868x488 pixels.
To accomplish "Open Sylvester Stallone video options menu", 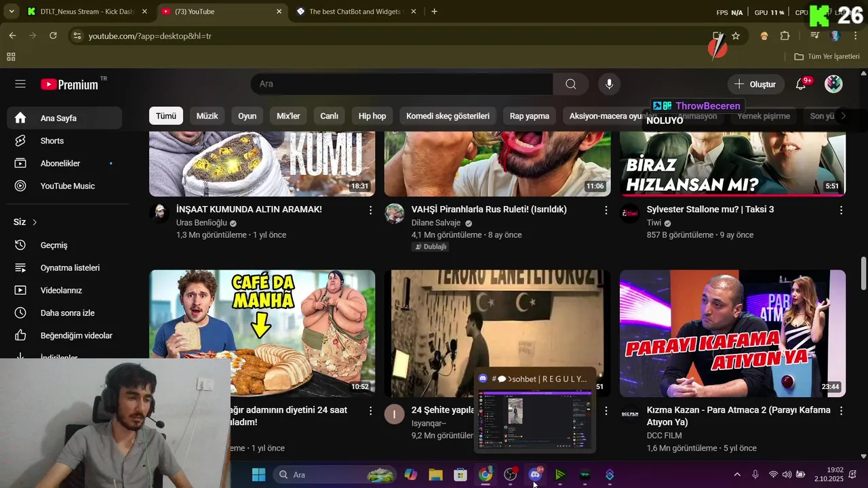I will click(841, 210).
